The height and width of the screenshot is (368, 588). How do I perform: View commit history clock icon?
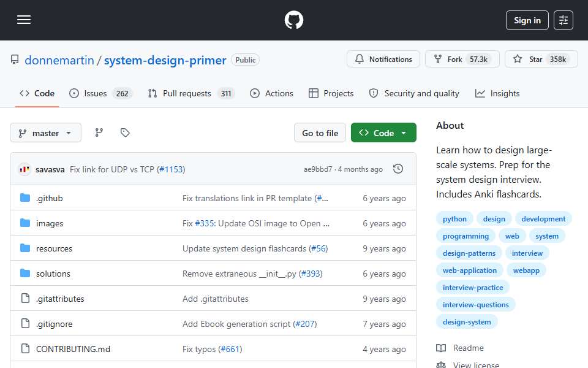(x=398, y=169)
